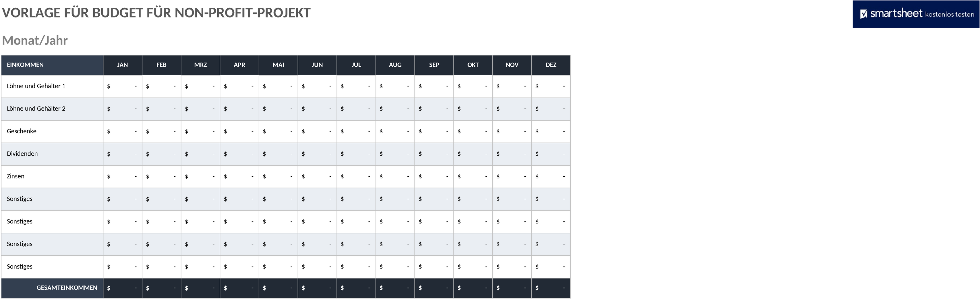Select the first Sonstiges row label
This screenshot has height=299, width=980.
(x=52, y=199)
